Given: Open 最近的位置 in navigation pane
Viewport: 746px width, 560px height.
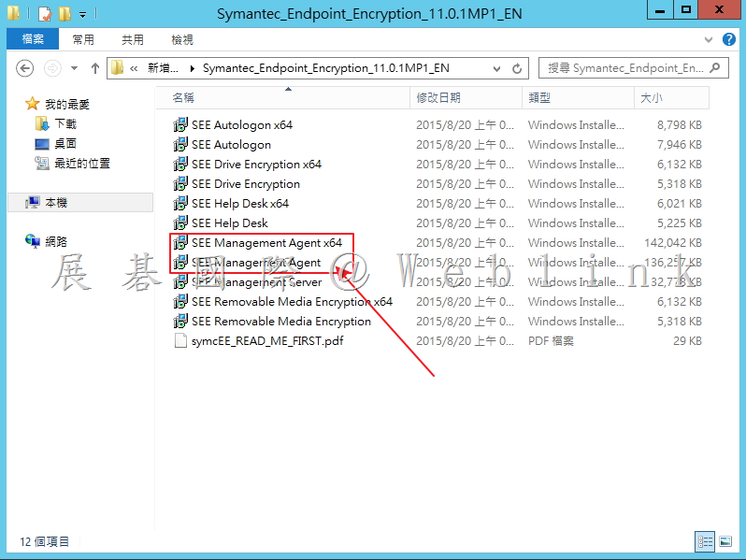Looking at the screenshot, I should click(82, 164).
